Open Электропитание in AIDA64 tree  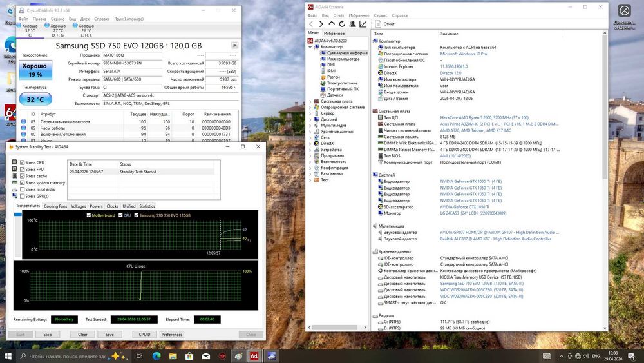coord(342,83)
